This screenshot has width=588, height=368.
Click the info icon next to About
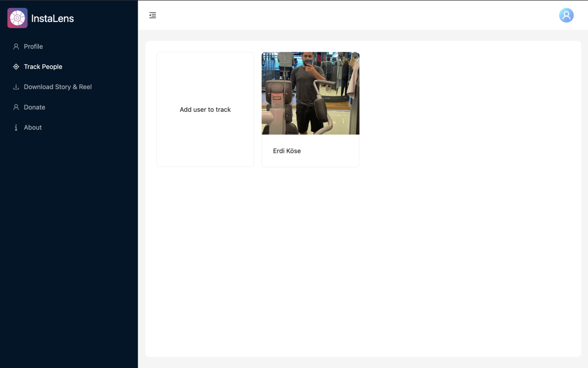click(x=16, y=127)
